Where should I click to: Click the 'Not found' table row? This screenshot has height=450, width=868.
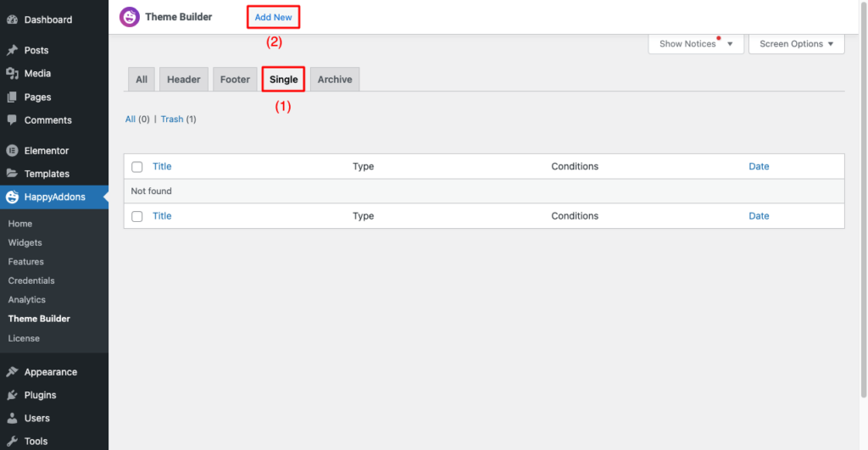click(484, 191)
